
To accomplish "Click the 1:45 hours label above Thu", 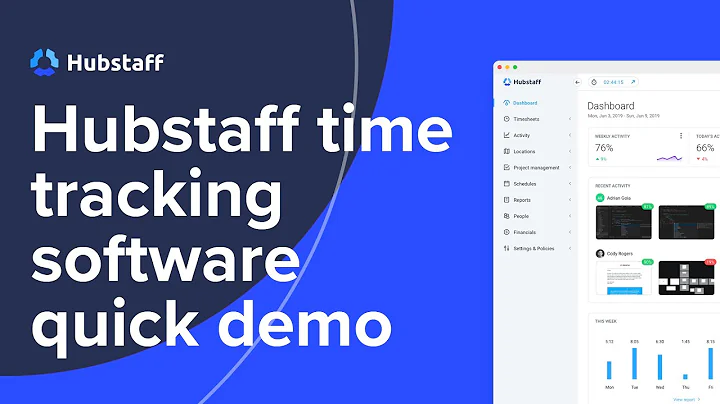I will coord(685,342).
